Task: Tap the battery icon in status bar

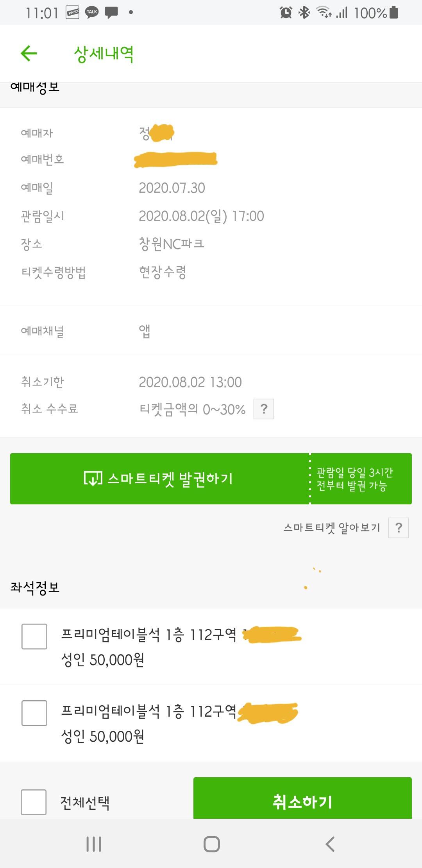Action: (x=394, y=13)
